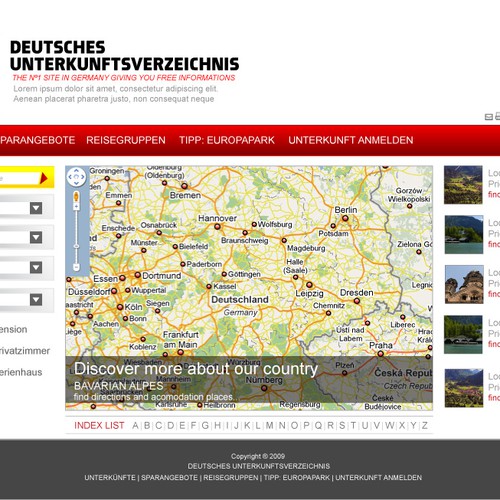This screenshot has width=500, height=500.
Task: Click the 'Discover more about our country' banner heading
Action: point(196,369)
